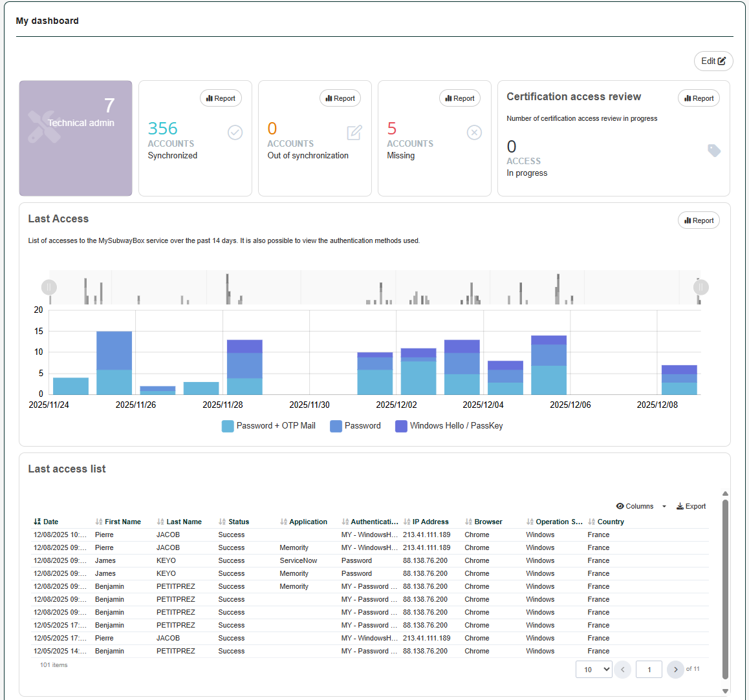Click the certification access review tag icon
The width and height of the screenshot is (749, 700).
click(x=714, y=151)
